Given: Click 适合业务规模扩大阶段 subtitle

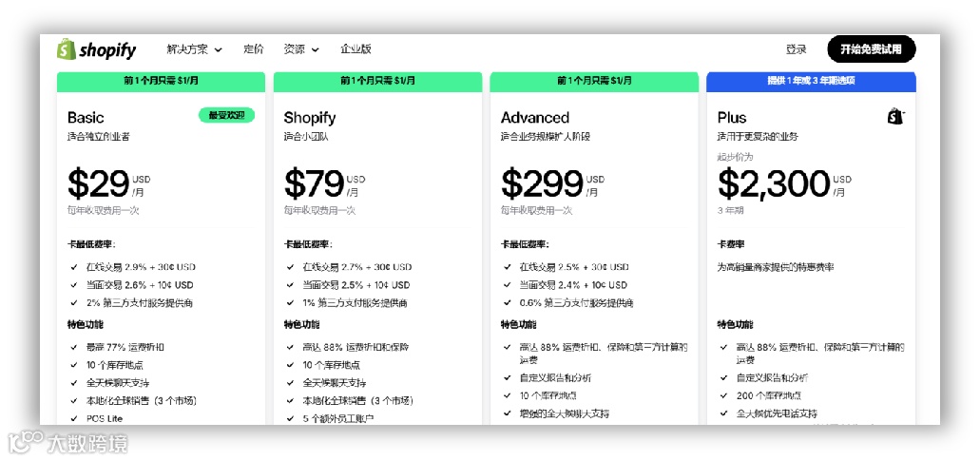Looking at the screenshot, I should click(x=546, y=136).
